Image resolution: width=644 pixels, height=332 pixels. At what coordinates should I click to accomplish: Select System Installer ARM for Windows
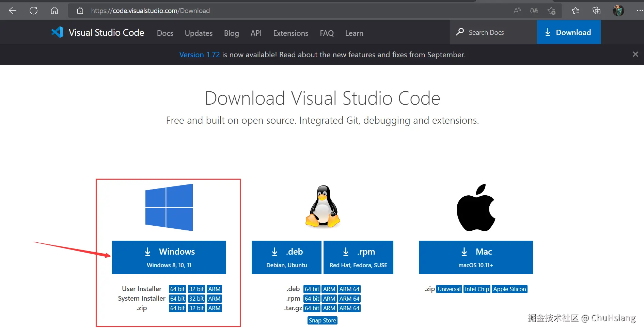pos(215,299)
